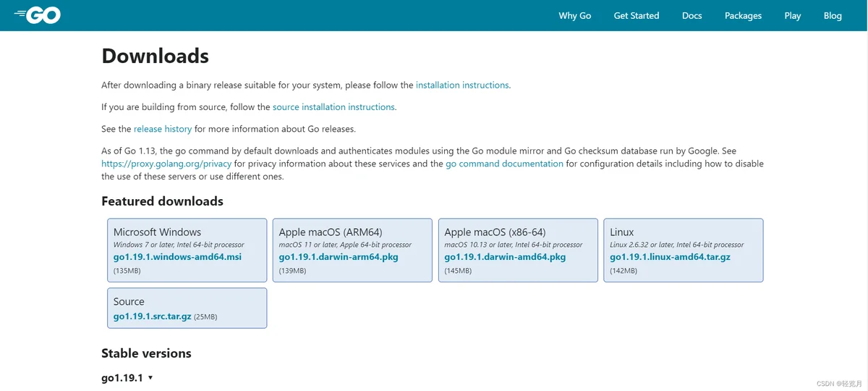Download go1.19.1.linux-amd64.tar.gz
868x391 pixels.
[670, 257]
